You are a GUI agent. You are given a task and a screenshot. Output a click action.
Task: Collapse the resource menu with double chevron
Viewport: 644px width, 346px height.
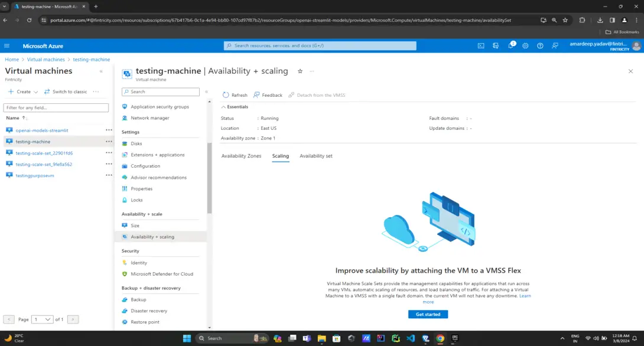207,92
